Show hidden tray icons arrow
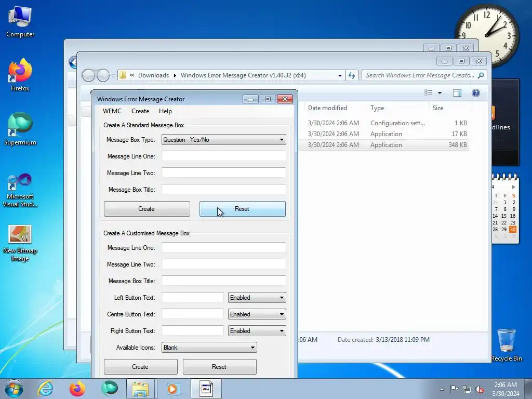The height and width of the screenshot is (399, 532). point(442,389)
